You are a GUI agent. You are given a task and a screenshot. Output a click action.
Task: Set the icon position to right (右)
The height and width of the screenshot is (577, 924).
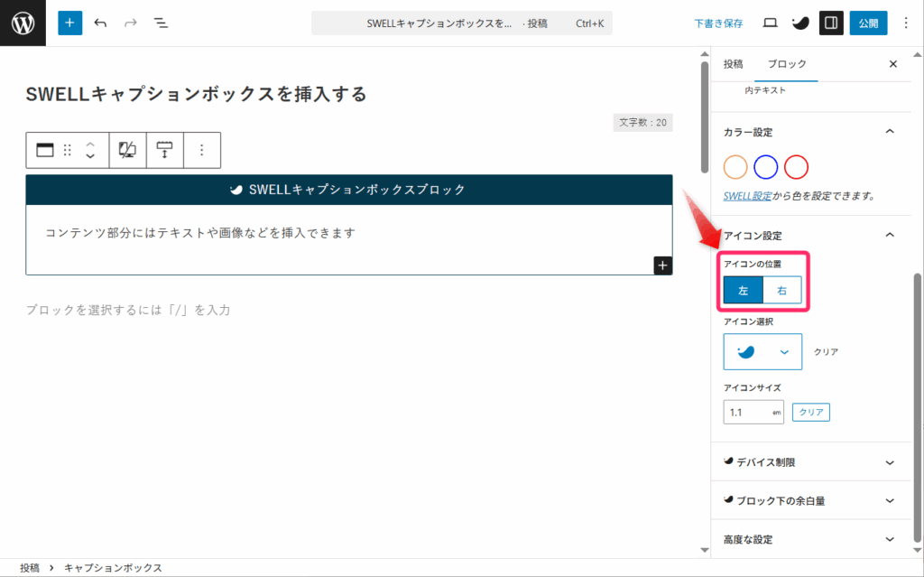pyautogui.click(x=782, y=290)
